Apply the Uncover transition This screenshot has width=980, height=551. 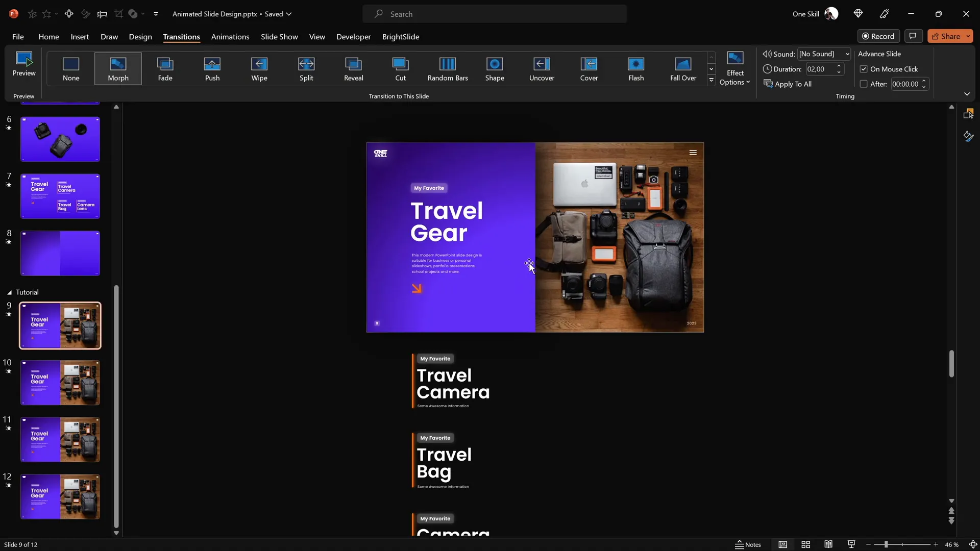tap(542, 68)
